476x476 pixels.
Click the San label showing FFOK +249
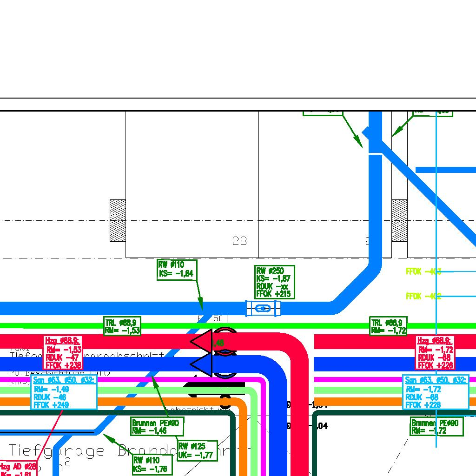pos(64,393)
